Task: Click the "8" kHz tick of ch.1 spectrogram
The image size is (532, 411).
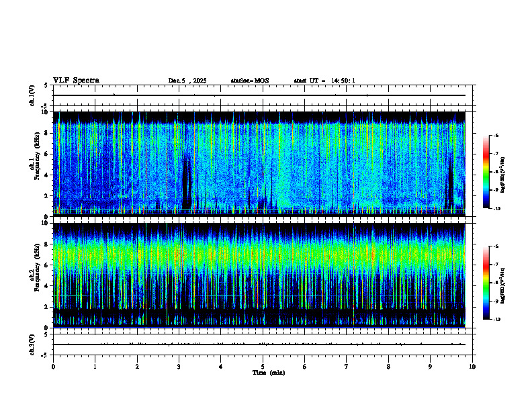Action: [x=47, y=133]
